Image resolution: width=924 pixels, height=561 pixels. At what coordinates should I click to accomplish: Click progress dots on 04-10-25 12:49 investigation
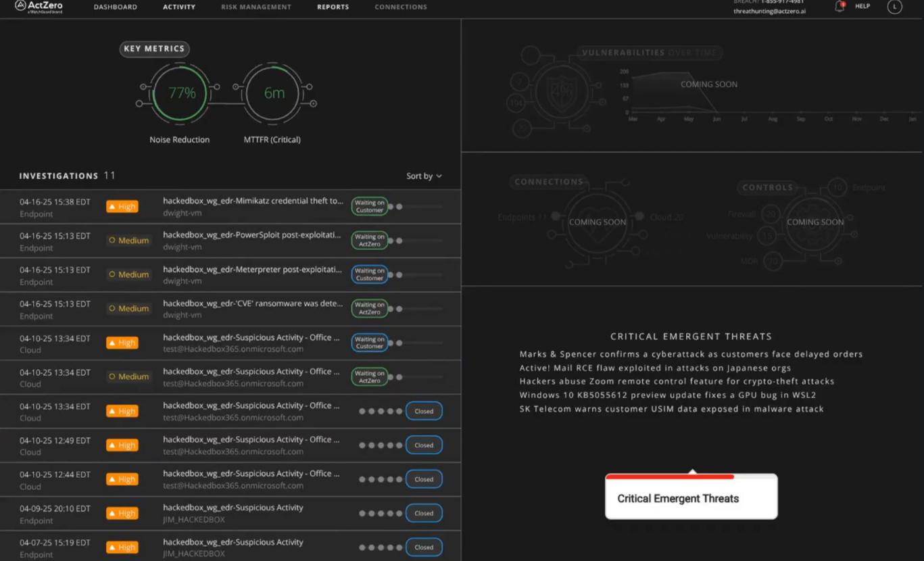click(381, 445)
